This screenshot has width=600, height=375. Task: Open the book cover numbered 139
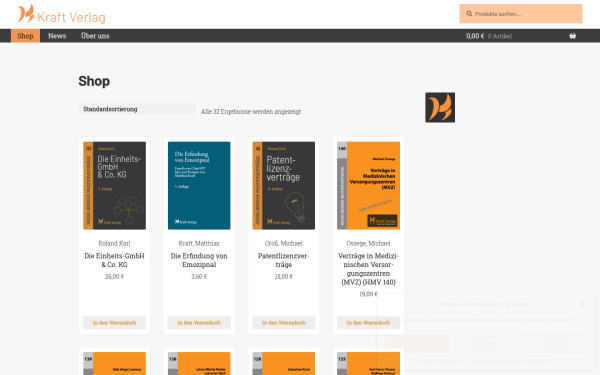(x=114, y=364)
